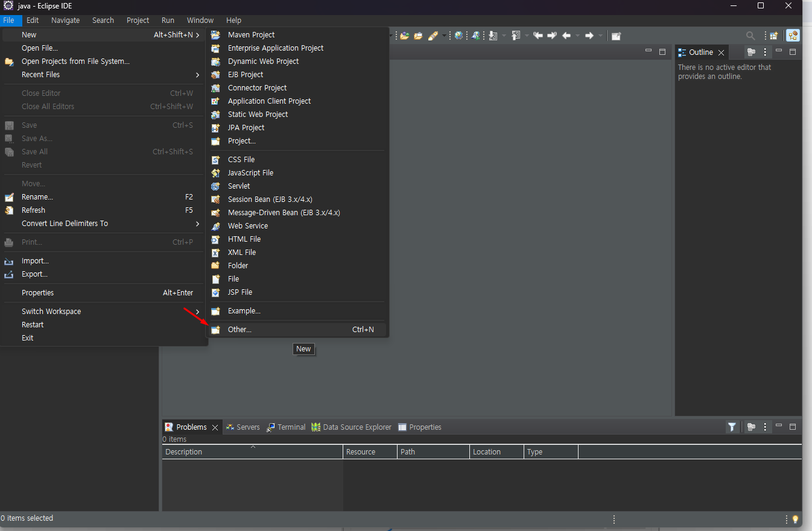Choose Example... in the New submenu
Image resolution: width=812 pixels, height=531 pixels.
pos(297,311)
